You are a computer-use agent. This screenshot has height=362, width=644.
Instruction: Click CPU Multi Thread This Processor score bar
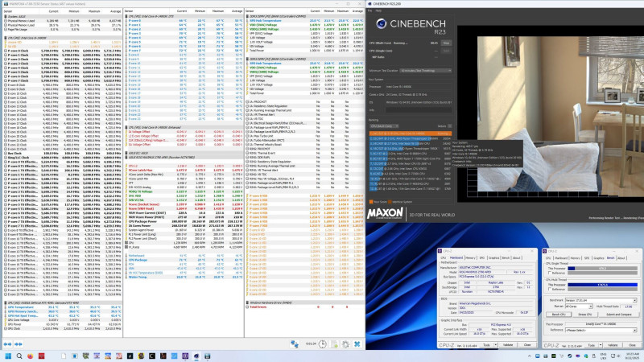tap(602, 285)
